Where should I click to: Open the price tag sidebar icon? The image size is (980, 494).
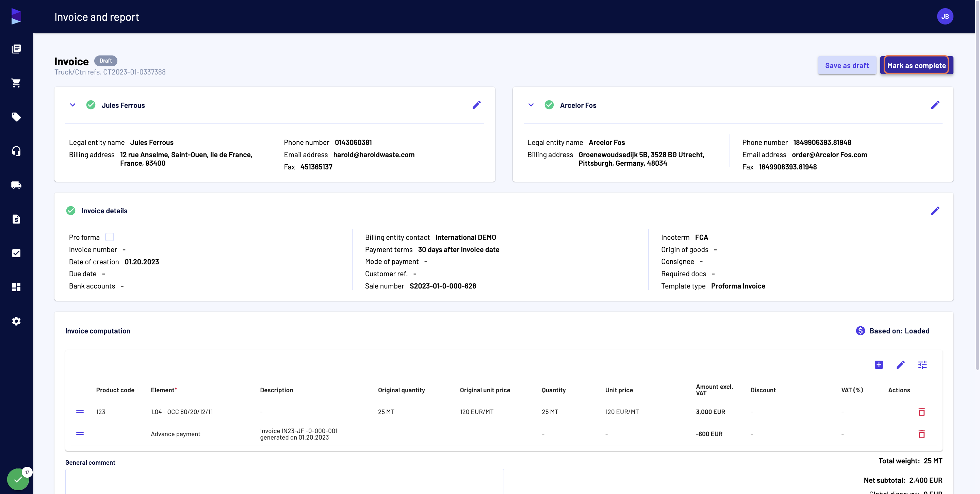[16, 117]
